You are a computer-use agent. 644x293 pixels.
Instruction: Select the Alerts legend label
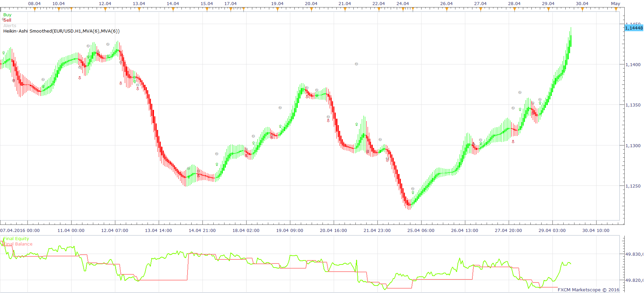pyautogui.click(x=9, y=26)
